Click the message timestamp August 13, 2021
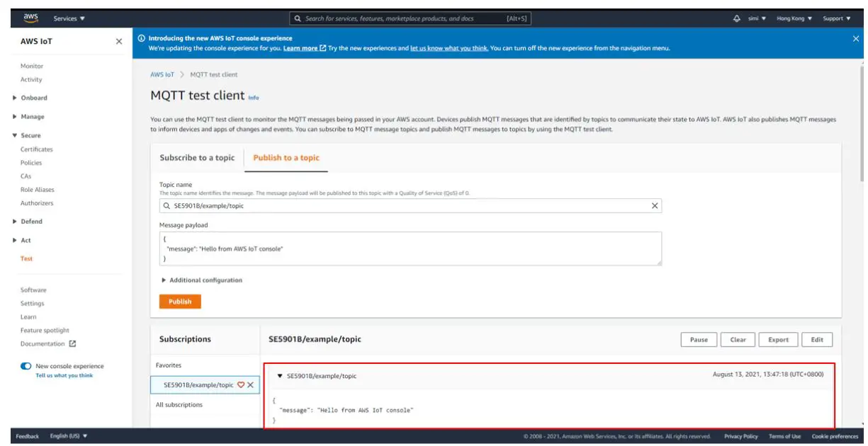This screenshot has width=868, height=446. (768, 374)
